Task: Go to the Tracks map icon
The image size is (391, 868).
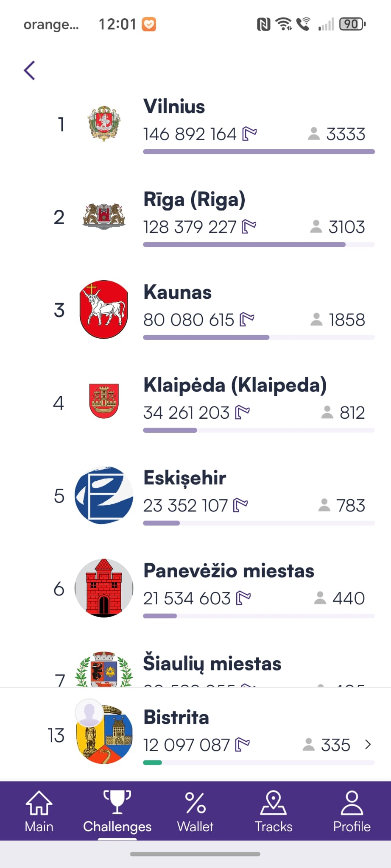Action: (x=274, y=810)
